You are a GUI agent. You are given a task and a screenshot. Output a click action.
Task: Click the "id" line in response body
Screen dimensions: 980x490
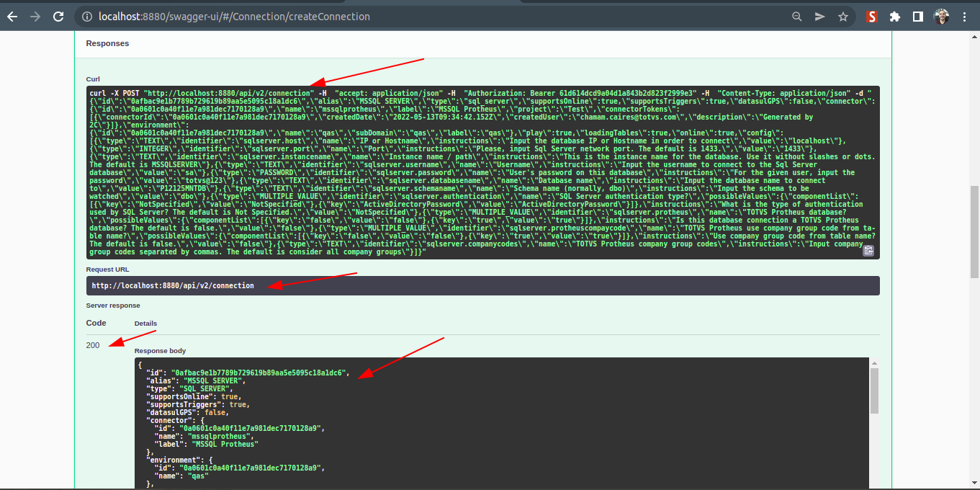tap(248, 373)
